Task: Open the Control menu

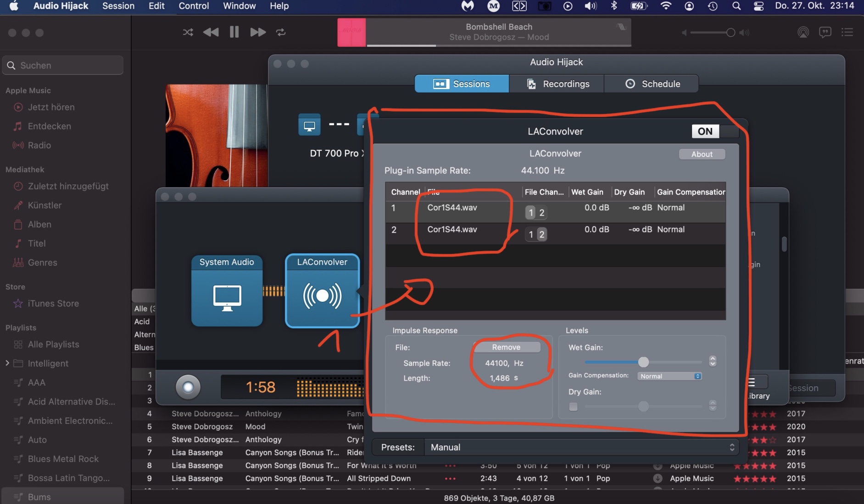Action: coord(194,6)
